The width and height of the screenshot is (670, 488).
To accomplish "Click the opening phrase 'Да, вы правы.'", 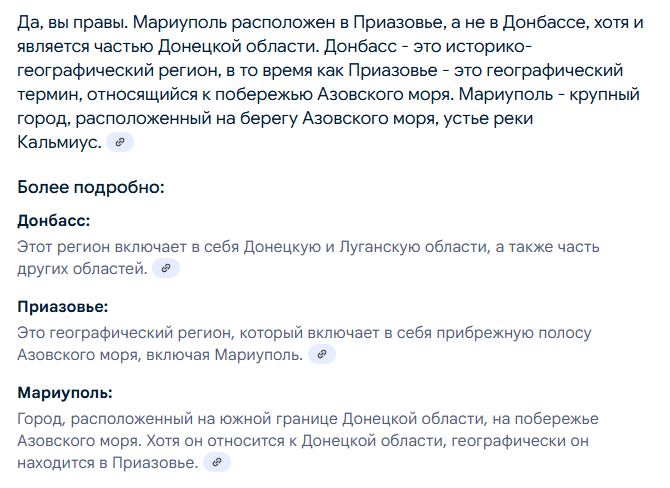I will click(x=73, y=22).
